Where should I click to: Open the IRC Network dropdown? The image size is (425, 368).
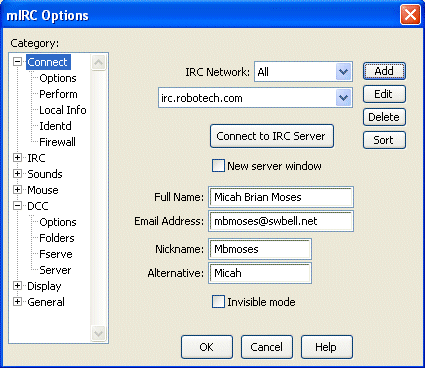(x=343, y=72)
